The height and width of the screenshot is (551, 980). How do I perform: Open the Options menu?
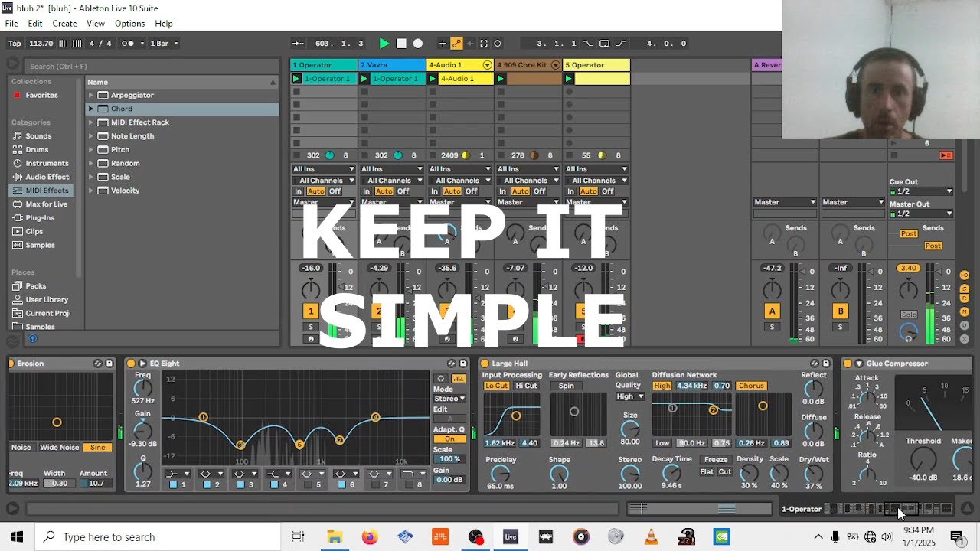(129, 24)
